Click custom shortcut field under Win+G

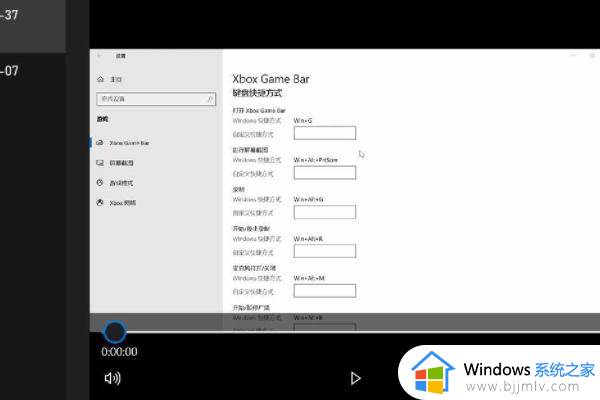coord(325,133)
